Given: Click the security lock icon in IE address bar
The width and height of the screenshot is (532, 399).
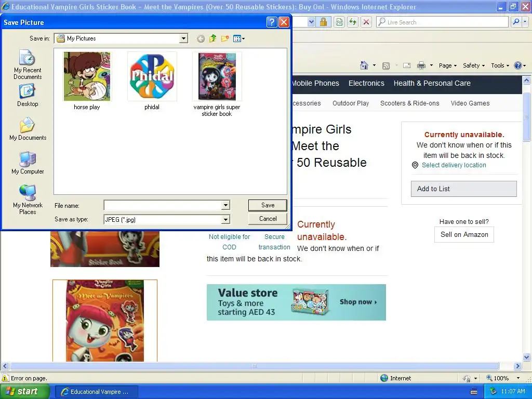Looking at the screenshot, I should [323, 22].
